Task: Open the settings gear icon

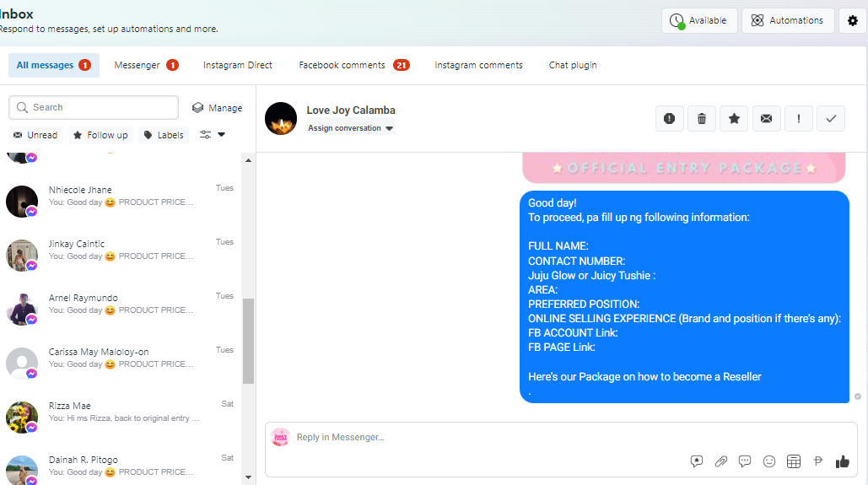Action: tap(853, 20)
